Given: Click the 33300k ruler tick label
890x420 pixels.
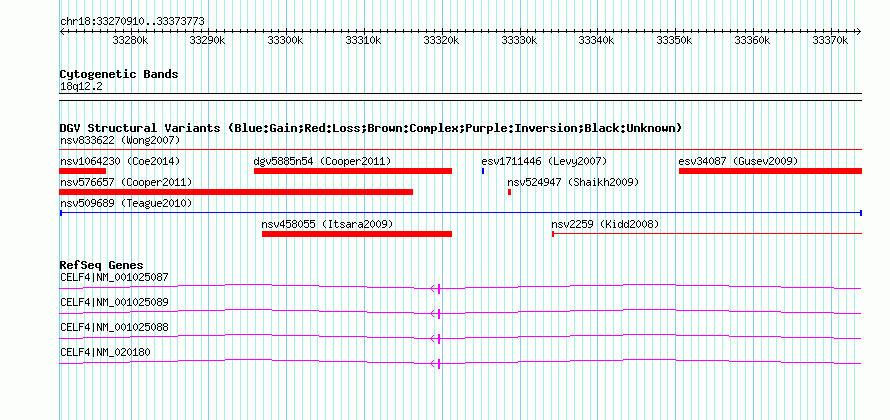Looking at the screenshot, I should tap(286, 40).
